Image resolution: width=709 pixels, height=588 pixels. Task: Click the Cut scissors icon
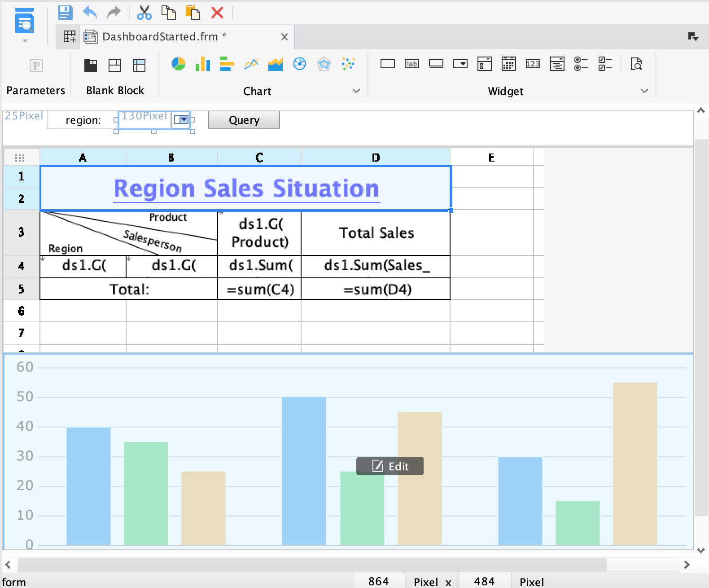(144, 13)
